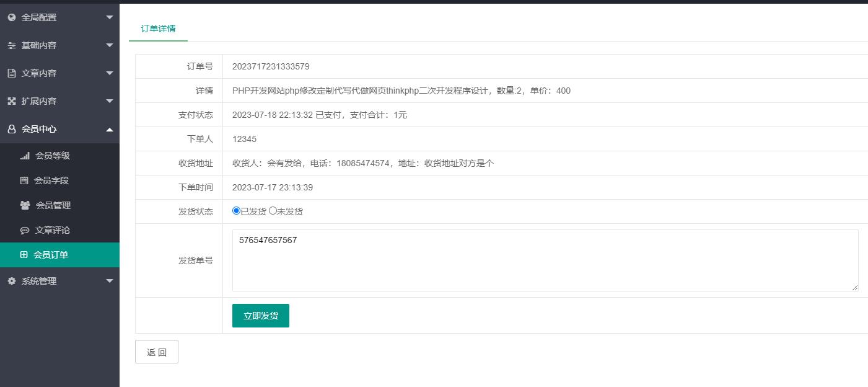Click into the 发货单号 text area

click(545, 260)
